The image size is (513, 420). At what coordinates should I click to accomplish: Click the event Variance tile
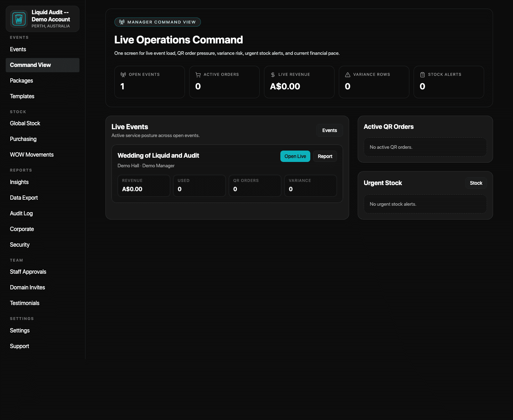point(311,186)
